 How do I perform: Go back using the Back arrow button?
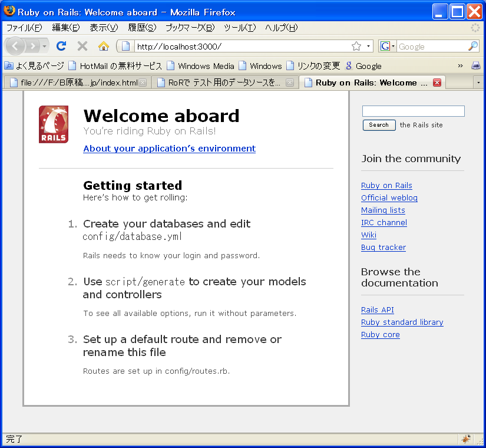point(15,46)
